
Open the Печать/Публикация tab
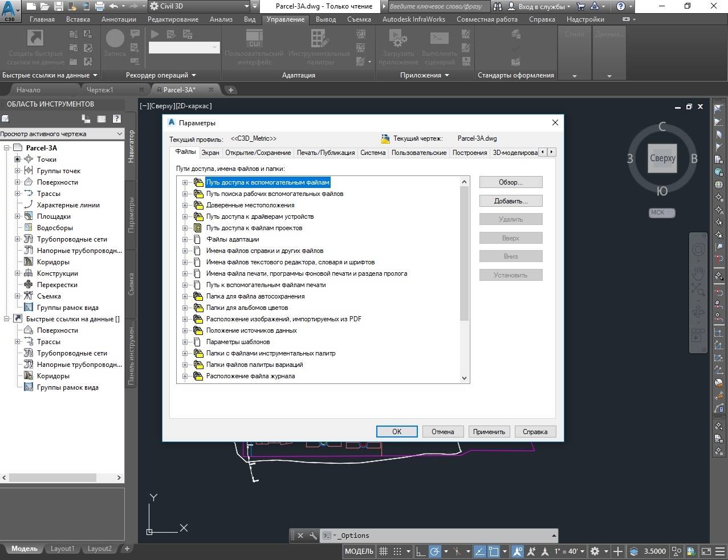pyautogui.click(x=326, y=152)
